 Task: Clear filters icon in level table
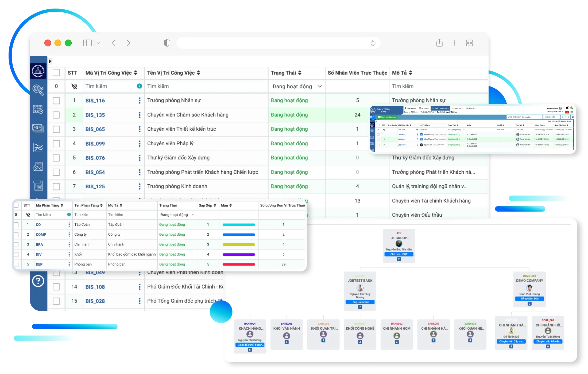coord(28,215)
